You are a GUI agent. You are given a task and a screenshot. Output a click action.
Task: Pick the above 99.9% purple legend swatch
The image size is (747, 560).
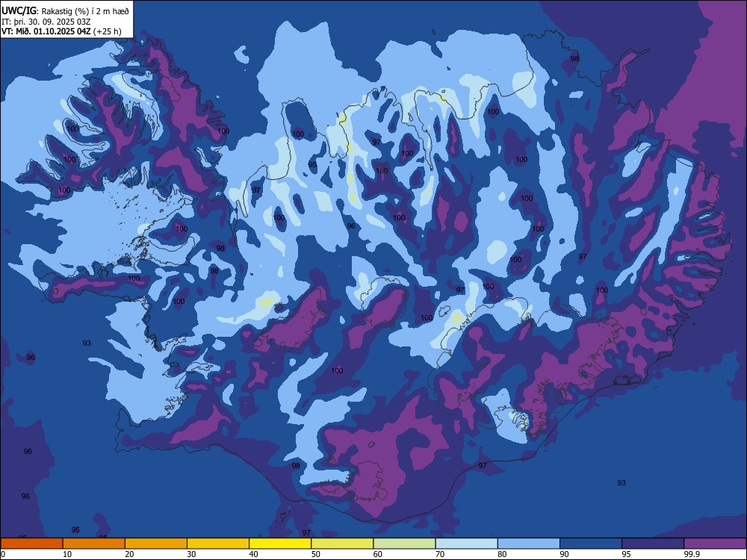715,544
